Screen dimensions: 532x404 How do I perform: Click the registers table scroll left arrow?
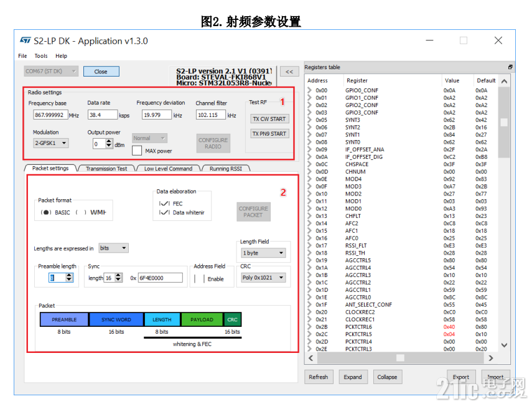310,358
